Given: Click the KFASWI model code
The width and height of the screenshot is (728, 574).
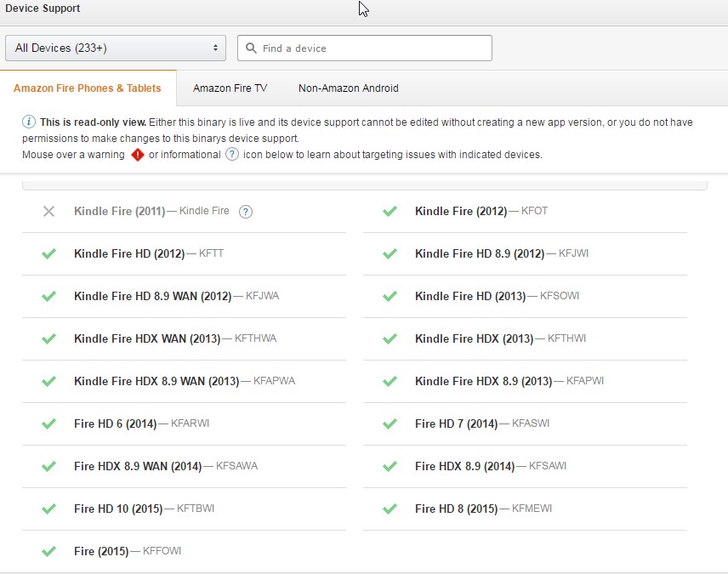Looking at the screenshot, I should pyautogui.click(x=531, y=423).
